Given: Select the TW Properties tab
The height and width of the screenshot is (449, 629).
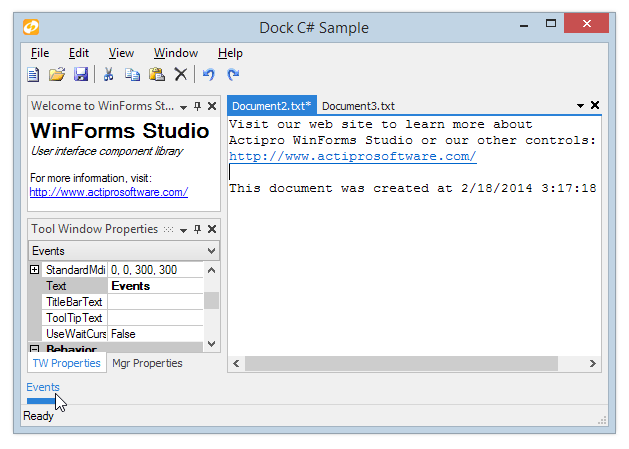Looking at the screenshot, I should point(67,363).
